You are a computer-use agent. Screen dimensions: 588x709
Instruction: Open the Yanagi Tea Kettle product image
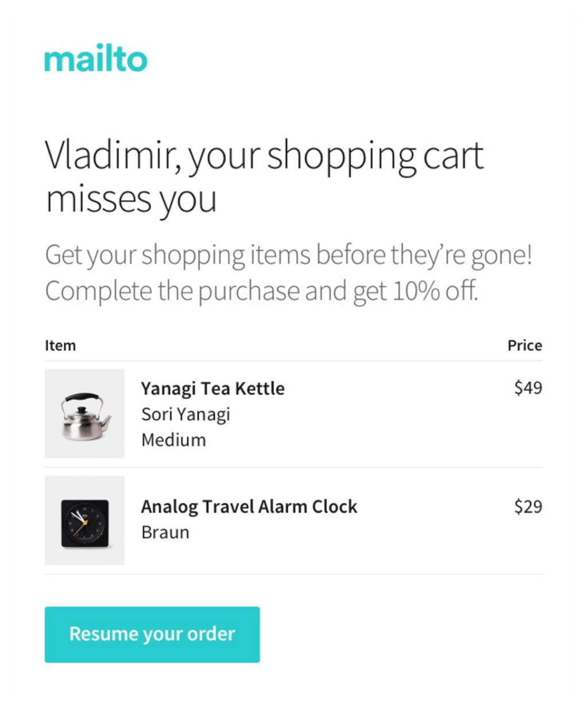[x=84, y=413]
